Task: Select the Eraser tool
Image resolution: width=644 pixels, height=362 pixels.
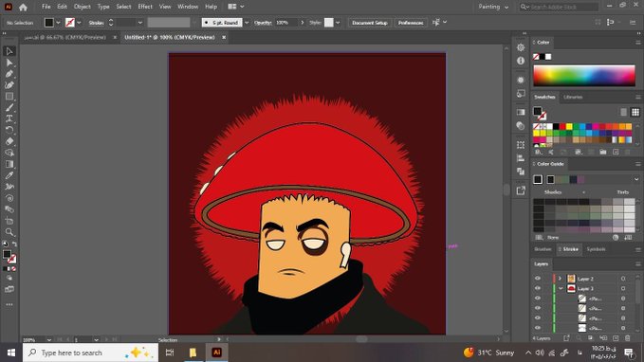Action: [x=9, y=141]
